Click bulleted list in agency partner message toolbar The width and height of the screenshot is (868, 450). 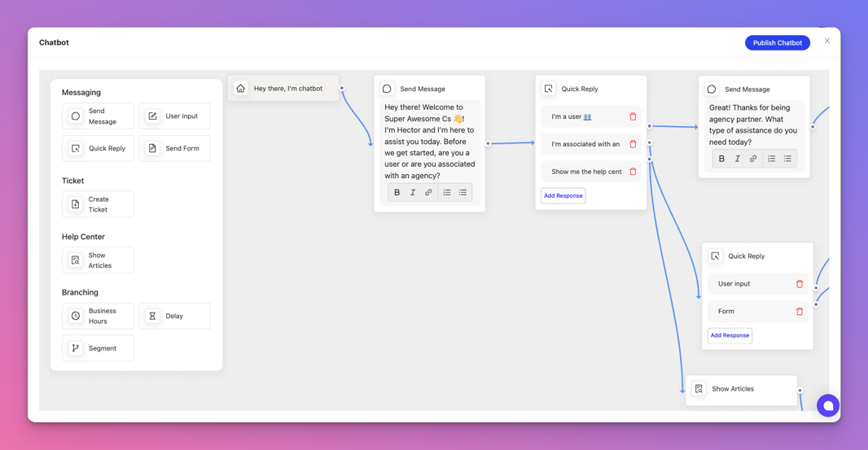click(x=787, y=159)
